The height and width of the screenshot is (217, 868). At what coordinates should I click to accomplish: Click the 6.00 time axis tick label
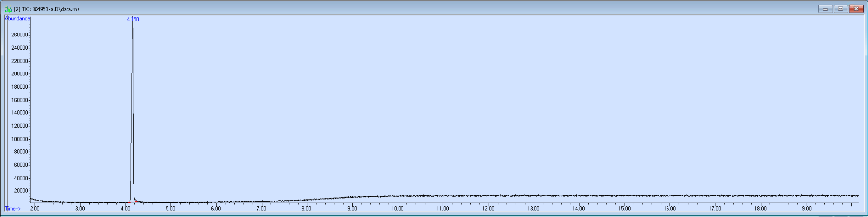click(216, 209)
